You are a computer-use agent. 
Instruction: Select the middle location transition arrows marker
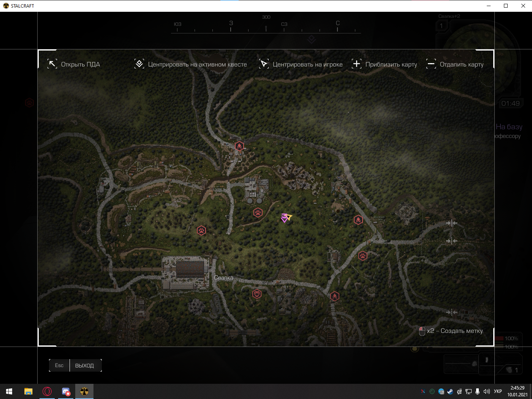point(451,241)
